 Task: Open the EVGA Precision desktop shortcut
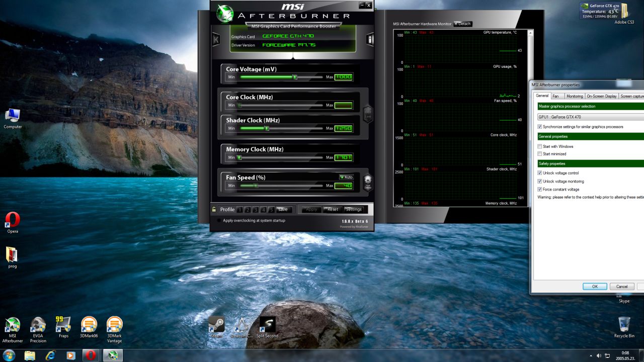[x=38, y=330]
